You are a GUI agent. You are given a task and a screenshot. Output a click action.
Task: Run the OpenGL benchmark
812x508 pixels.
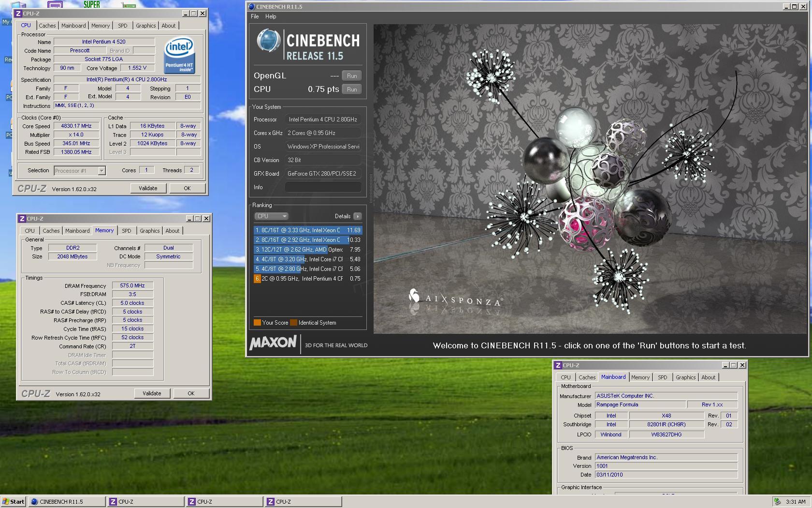pos(352,76)
